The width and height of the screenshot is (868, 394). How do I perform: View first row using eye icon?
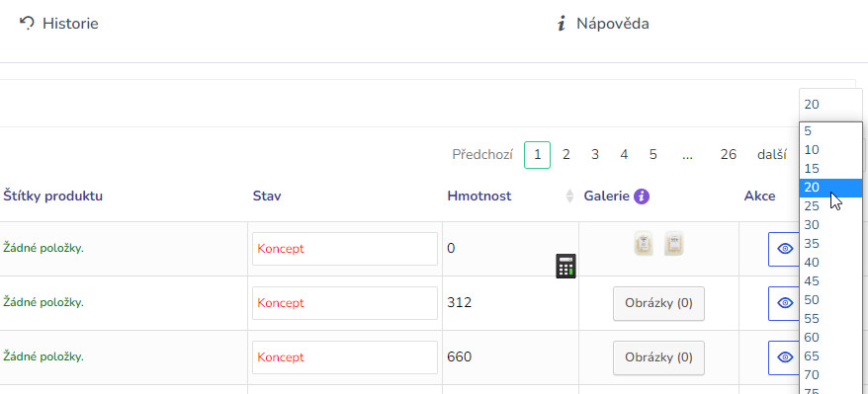point(784,249)
